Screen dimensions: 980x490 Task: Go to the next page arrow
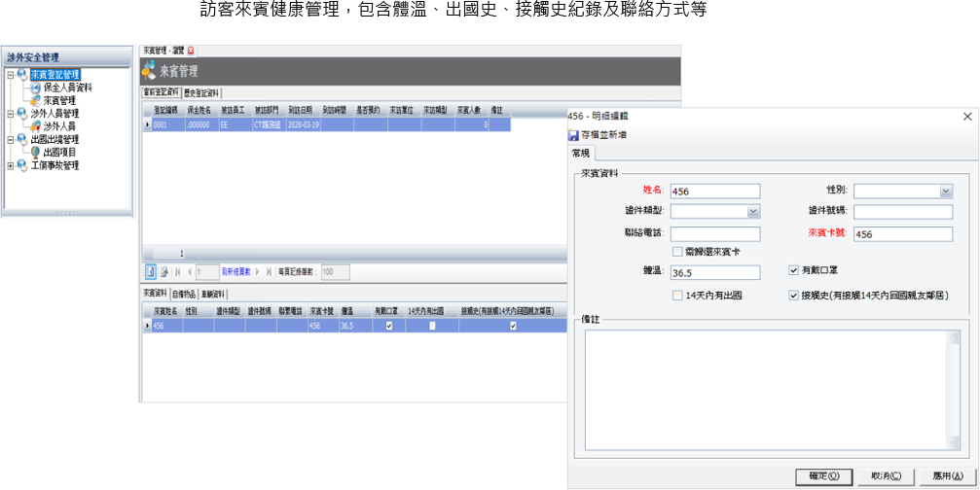256,272
